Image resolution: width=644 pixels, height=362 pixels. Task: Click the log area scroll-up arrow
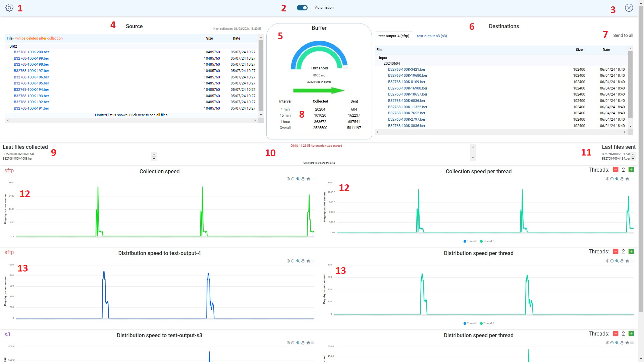(x=473, y=147)
